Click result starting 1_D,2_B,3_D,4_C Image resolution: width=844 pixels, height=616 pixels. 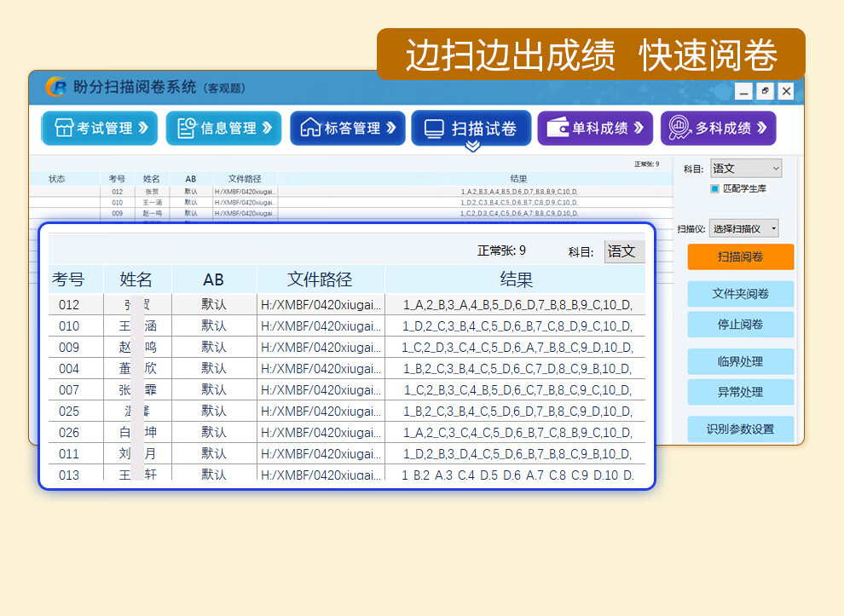click(x=517, y=454)
